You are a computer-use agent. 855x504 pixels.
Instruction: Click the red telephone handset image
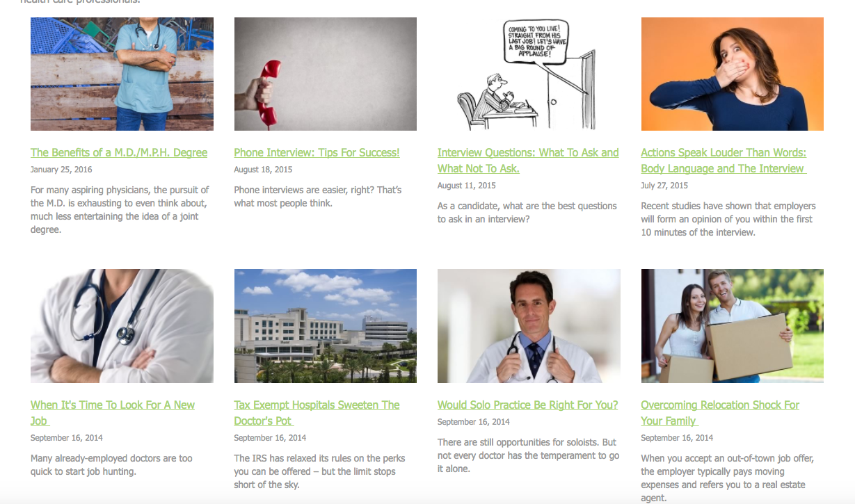[326, 74]
